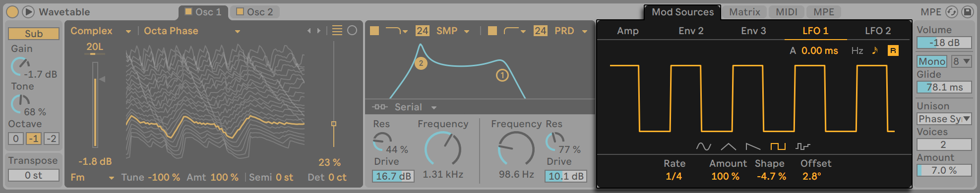The height and width of the screenshot is (193, 980).
Task: Click filter node 1 in the display
Action: click(x=502, y=75)
